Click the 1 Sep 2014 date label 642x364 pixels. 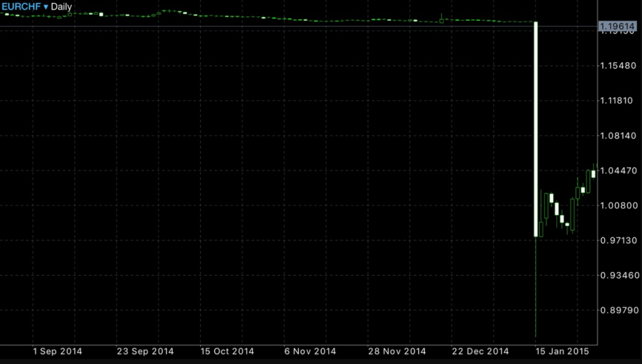57,351
